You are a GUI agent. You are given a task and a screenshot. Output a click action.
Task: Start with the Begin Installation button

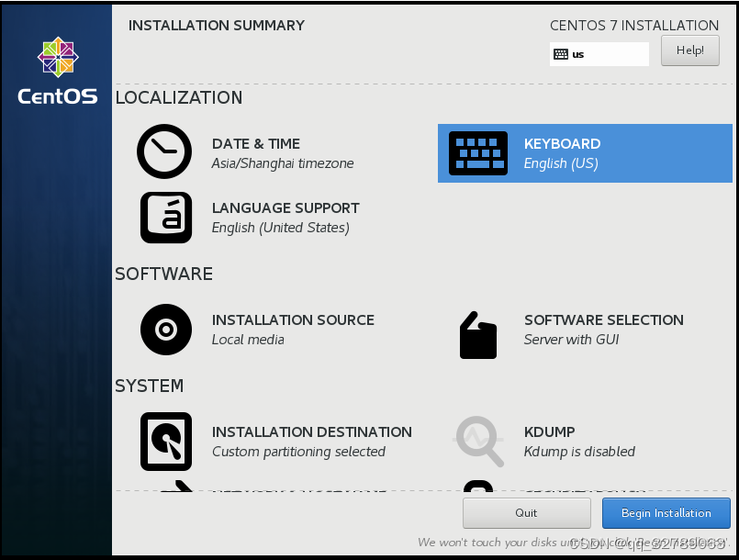666,513
